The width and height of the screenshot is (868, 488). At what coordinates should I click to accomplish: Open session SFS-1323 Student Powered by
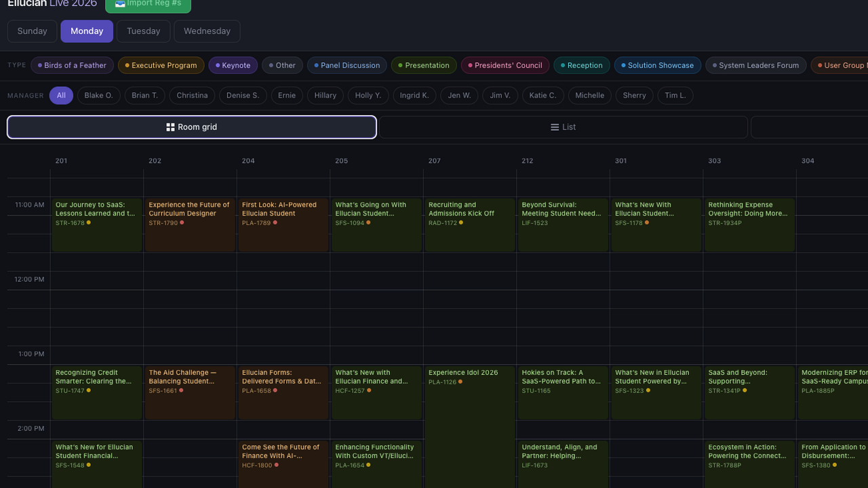coord(656,392)
